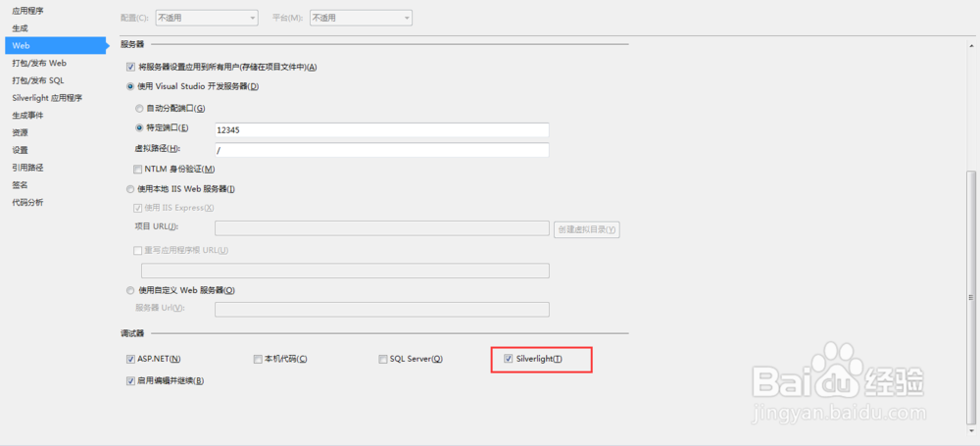Click the vertical scrollbar thumb
The width and height of the screenshot is (980, 446).
coord(970,298)
